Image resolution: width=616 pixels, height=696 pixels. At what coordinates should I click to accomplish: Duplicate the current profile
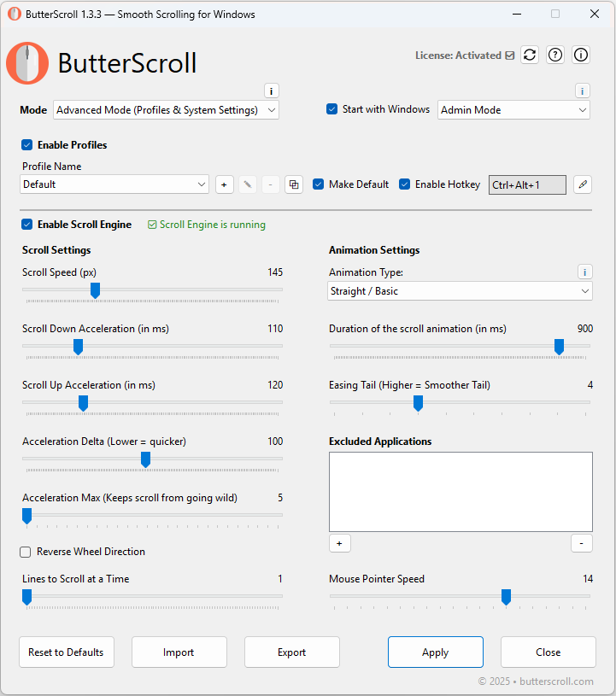[x=294, y=184]
